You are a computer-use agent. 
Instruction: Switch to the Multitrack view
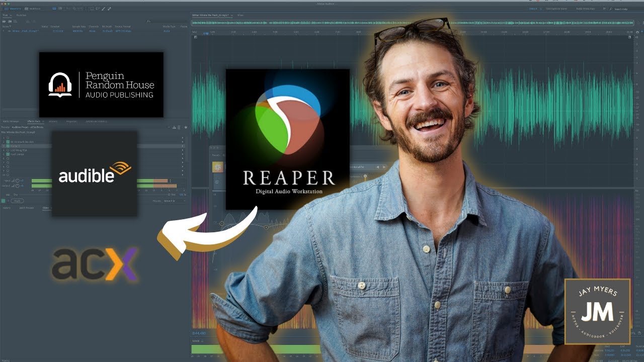(32, 9)
